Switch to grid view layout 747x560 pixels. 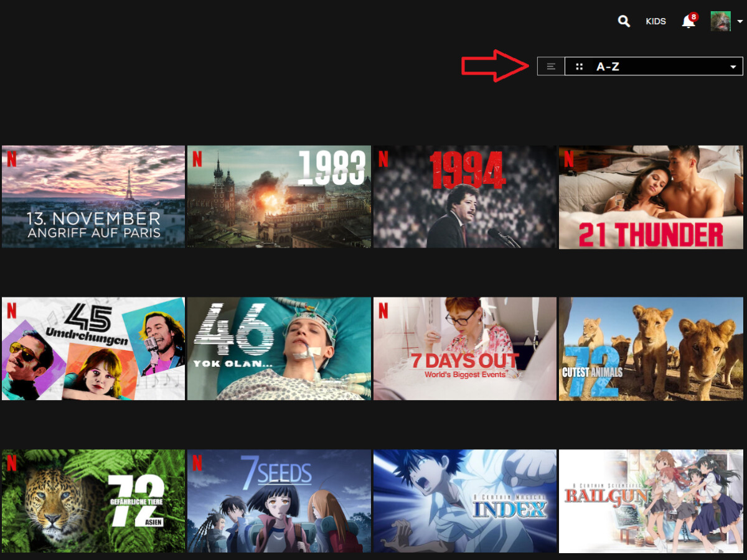(x=579, y=67)
